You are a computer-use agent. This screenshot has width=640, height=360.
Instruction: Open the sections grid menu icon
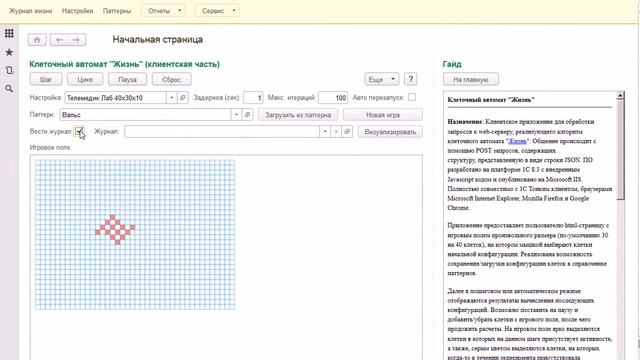(x=9, y=33)
